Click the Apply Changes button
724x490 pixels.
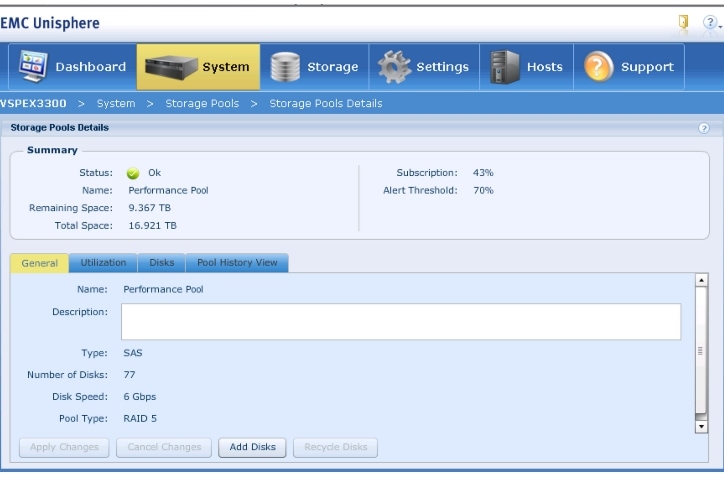click(64, 448)
